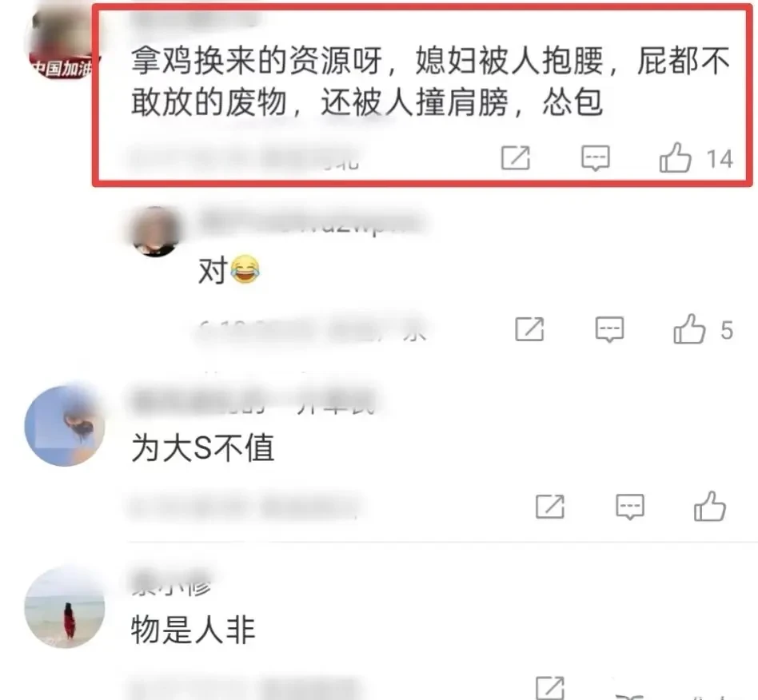Share the '对' reply comment
The height and width of the screenshot is (700, 758).
pos(529,329)
